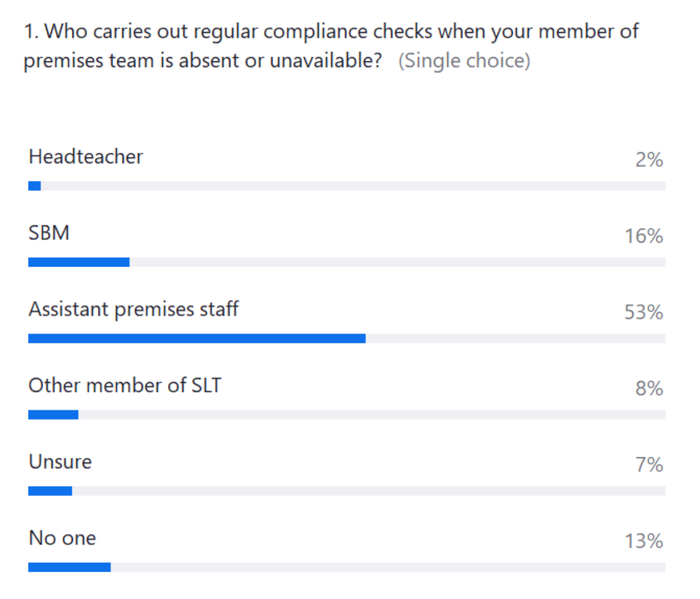Screen dimensions: 700x599
Task: Click the 2% Headteacher percentage
Action: click(649, 160)
